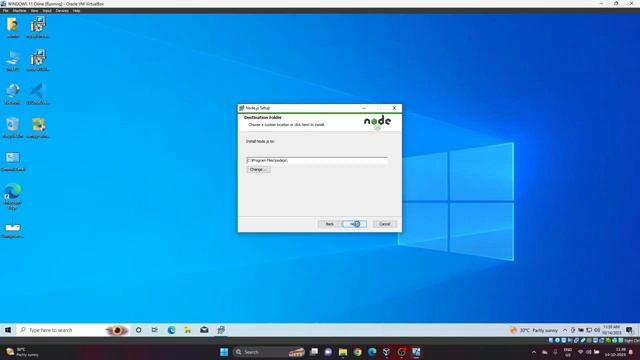Image resolution: width=640 pixels, height=360 pixels.
Task: Select the Visual Studio Code desktop shortcut
Action: [x=38, y=94]
